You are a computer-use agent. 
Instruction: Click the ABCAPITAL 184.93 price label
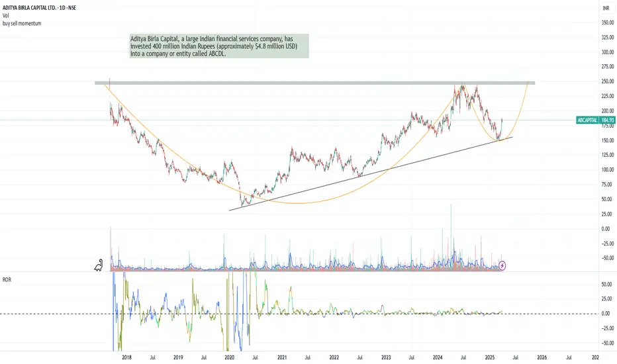pos(596,120)
